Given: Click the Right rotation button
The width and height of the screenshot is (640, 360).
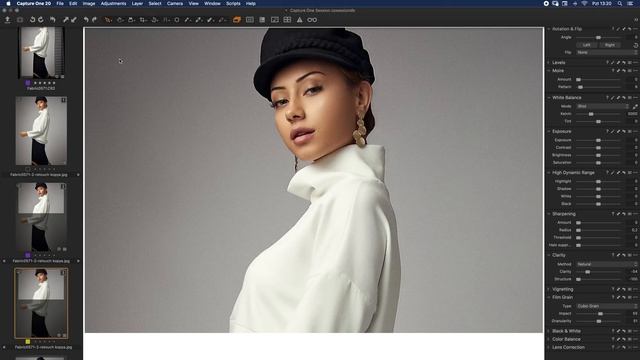Looking at the screenshot, I should pyautogui.click(x=610, y=45).
